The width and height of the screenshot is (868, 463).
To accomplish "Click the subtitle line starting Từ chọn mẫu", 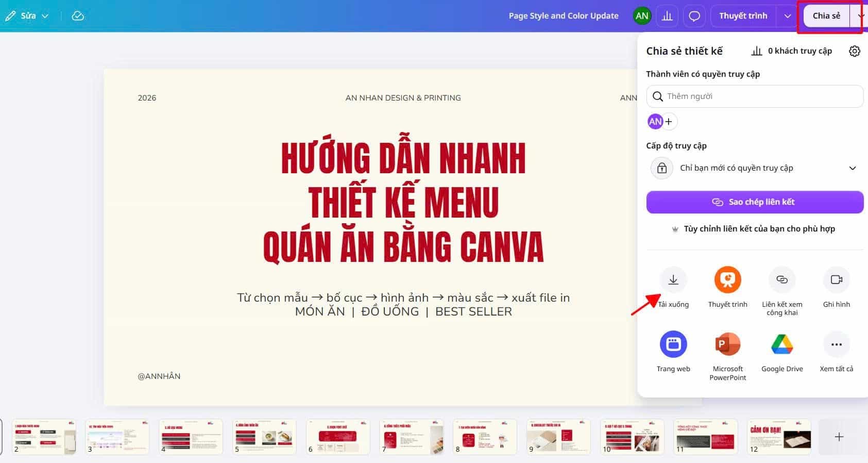I will coord(403,297).
